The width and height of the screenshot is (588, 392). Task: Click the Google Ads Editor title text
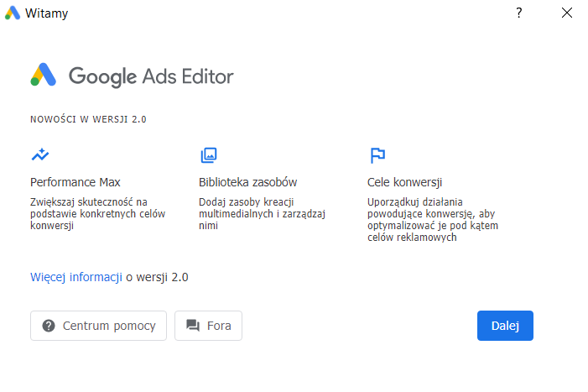[151, 77]
